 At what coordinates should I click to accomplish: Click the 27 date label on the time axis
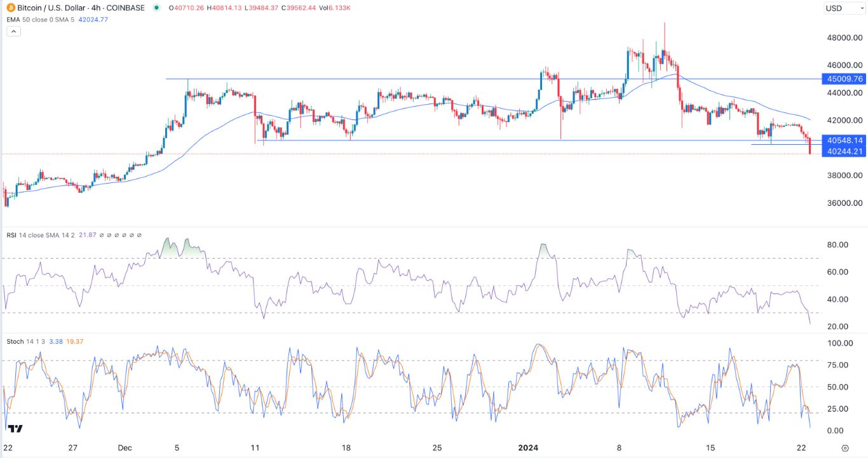coord(72,448)
